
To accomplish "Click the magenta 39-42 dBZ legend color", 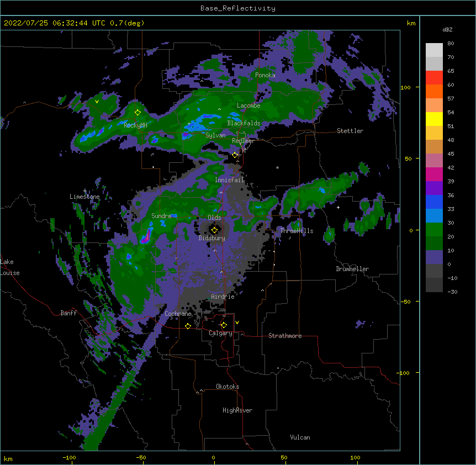I will tap(434, 175).
